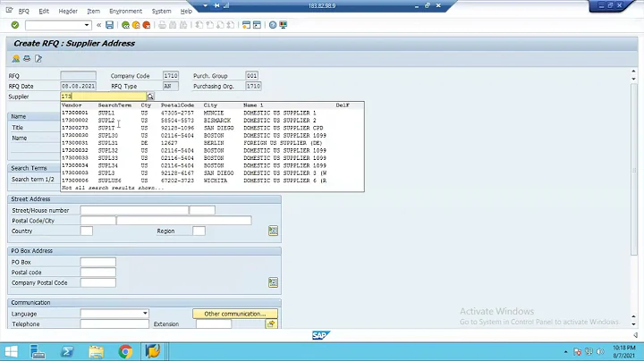The height and width of the screenshot is (361, 644).
Task: Click in the Supplier input field
Action: (x=103, y=97)
